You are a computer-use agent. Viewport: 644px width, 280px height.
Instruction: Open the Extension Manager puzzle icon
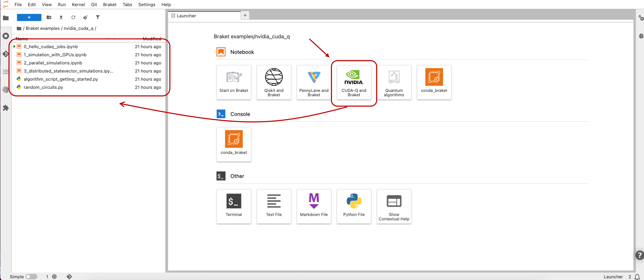(x=6, y=108)
